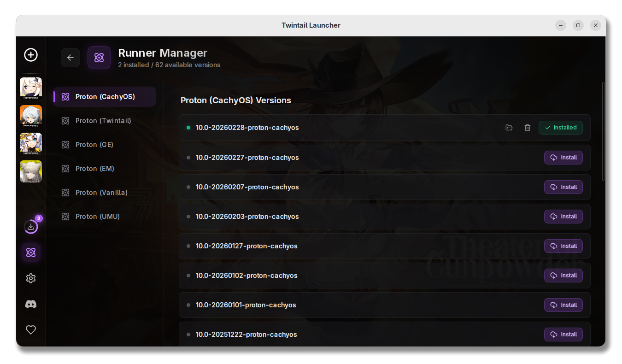The width and height of the screenshot is (622, 364).
Task: Install 10.0-20260207-proton-cachyos
Action: [x=563, y=187]
